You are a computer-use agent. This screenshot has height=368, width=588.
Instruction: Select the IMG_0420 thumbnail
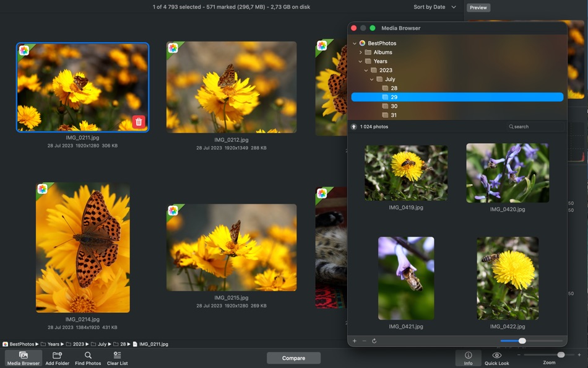pos(507,173)
